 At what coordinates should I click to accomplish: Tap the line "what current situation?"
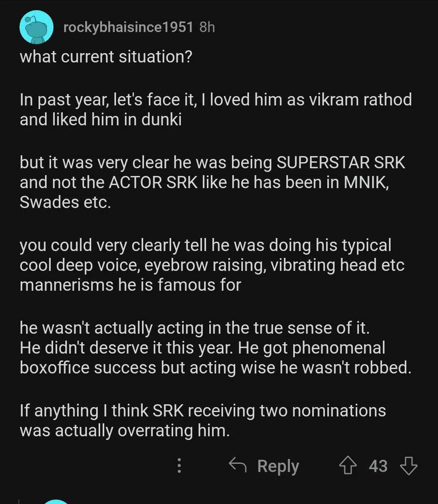(x=106, y=57)
